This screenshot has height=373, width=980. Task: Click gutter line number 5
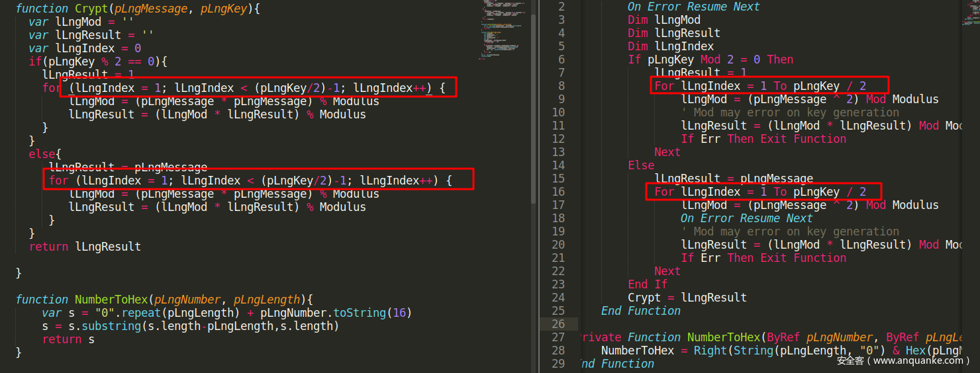pos(562,46)
